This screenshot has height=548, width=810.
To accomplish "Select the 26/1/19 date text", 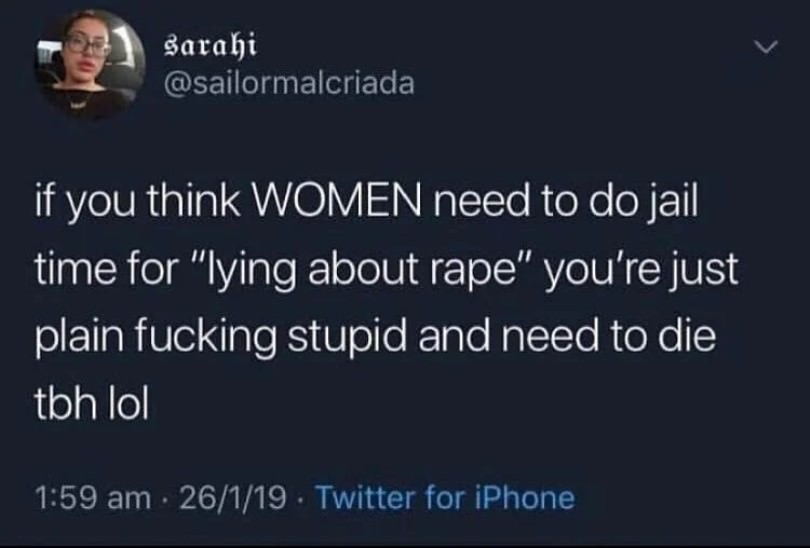I will pyautogui.click(x=232, y=498).
